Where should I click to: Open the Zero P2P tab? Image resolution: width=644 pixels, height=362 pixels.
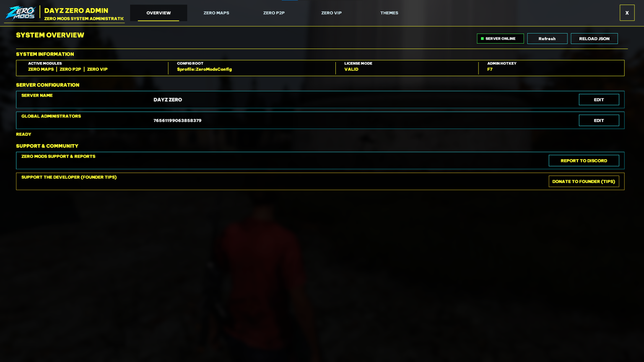click(x=274, y=13)
